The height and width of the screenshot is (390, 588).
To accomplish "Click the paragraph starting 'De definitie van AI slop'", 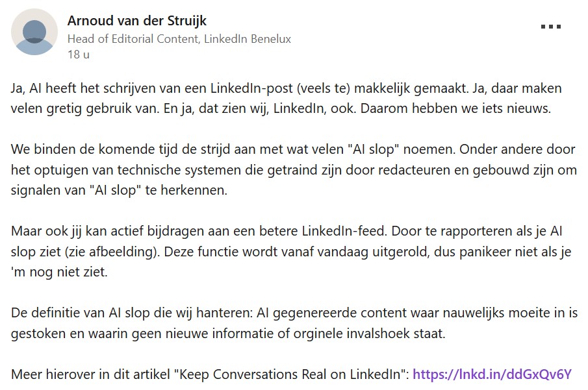I will pos(294,323).
